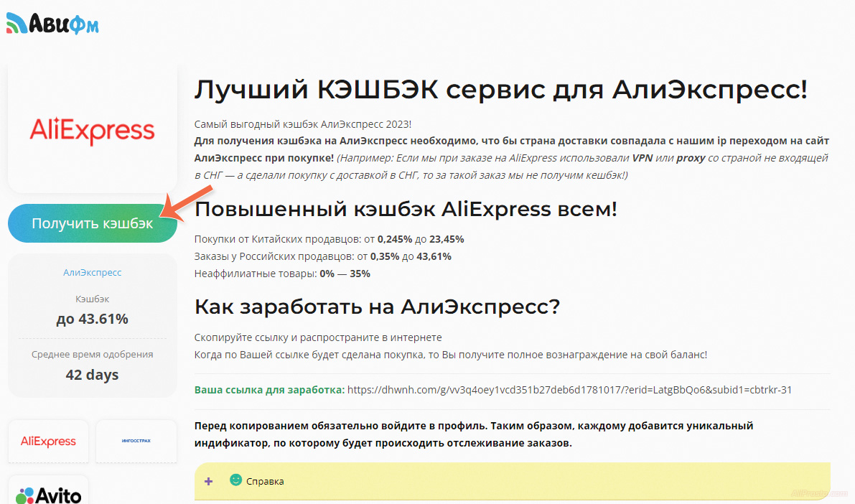Click the yellow Справка panel background
The height and width of the screenshot is (504, 855).
538,481
